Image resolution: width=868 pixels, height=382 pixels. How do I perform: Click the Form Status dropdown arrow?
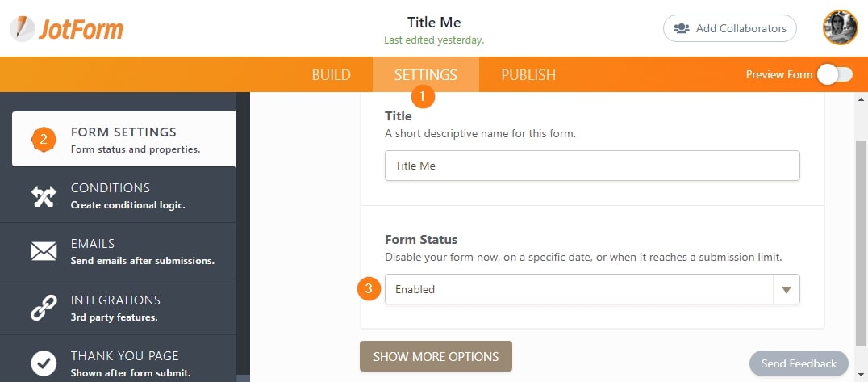pos(787,289)
